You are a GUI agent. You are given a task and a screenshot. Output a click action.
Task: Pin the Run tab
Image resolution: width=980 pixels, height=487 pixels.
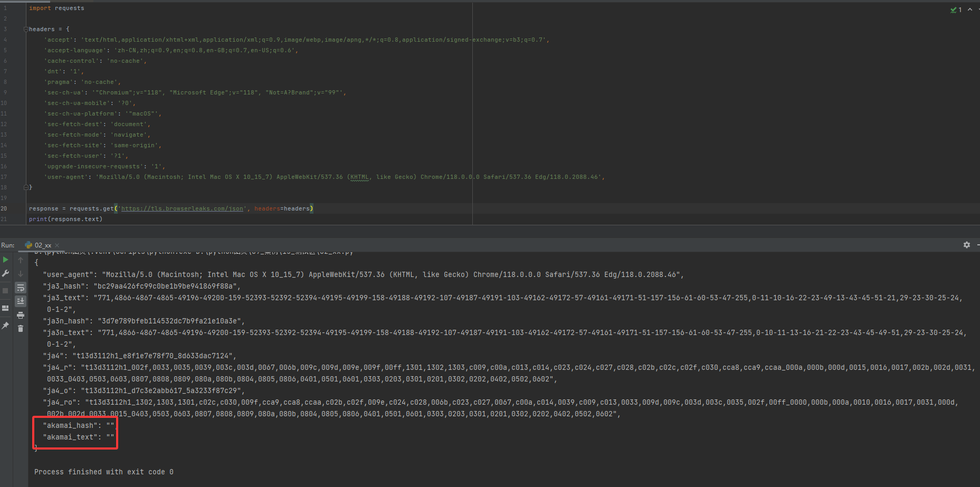coord(6,326)
